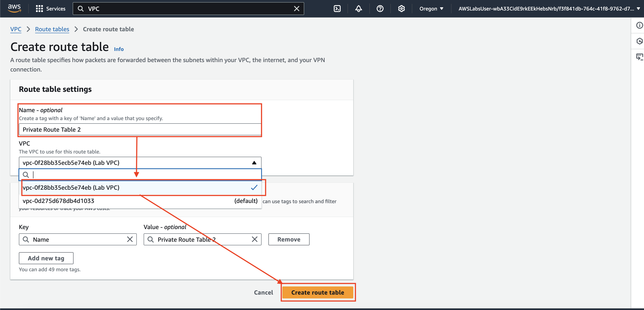
Task: Click the Create route table button
Action: click(x=317, y=292)
